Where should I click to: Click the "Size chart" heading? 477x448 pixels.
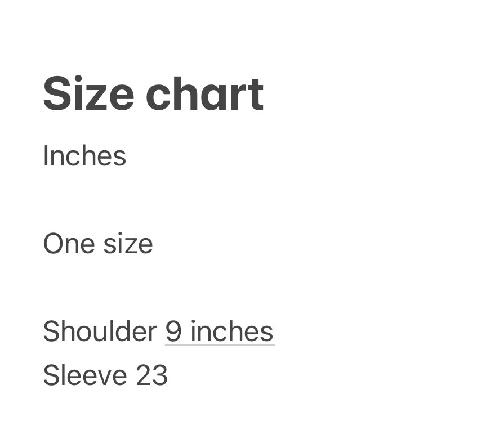pyautogui.click(x=153, y=93)
